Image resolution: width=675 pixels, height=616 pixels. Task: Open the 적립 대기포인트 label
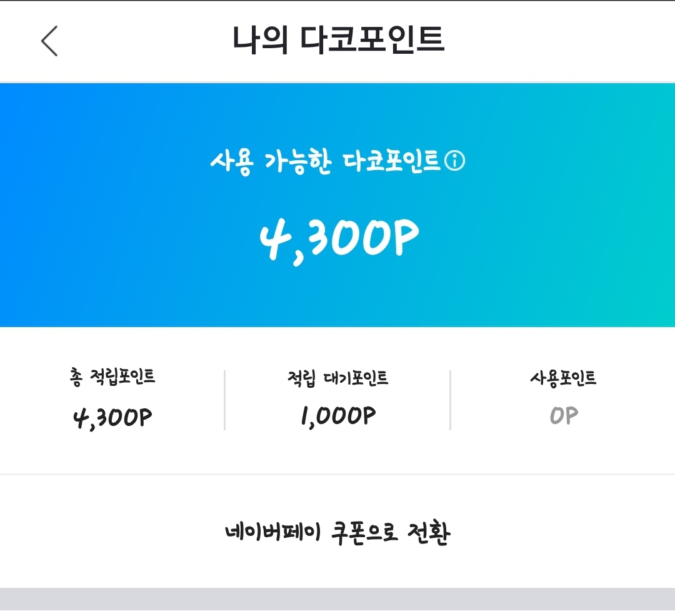337,378
